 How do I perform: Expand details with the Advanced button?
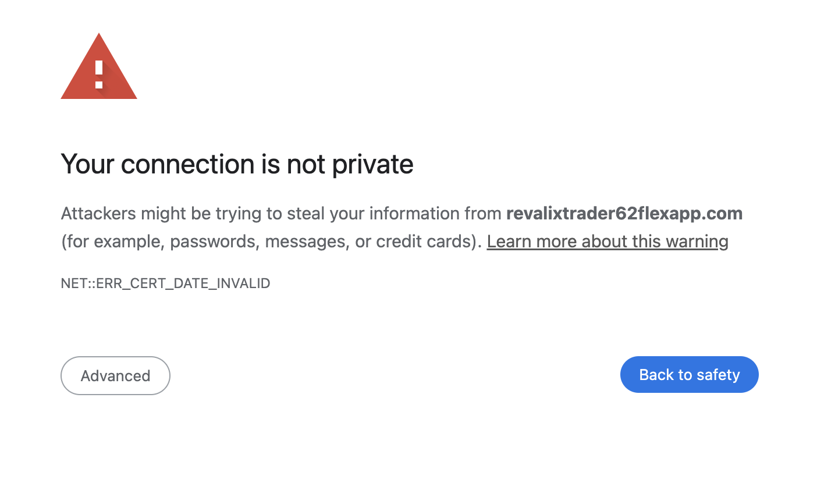(x=115, y=376)
